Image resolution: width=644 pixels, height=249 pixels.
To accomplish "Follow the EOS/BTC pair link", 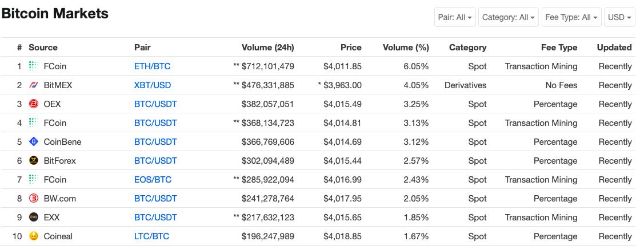I will [x=153, y=180].
